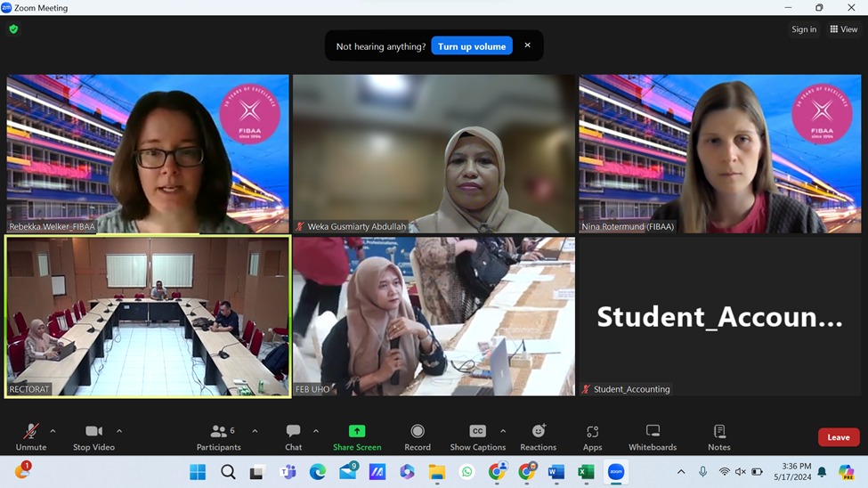Select the RECTORAT video tile

tap(148, 316)
